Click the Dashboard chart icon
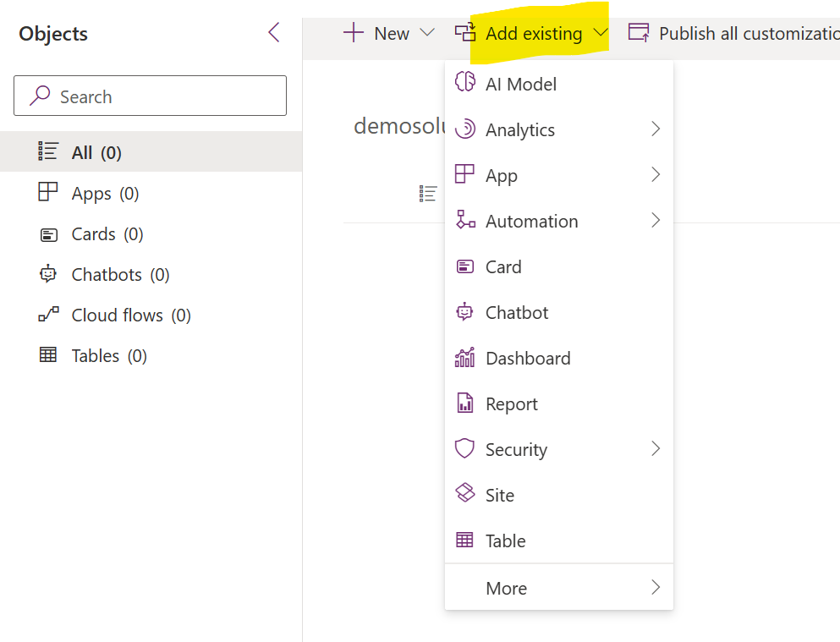The width and height of the screenshot is (840, 642). pyautogui.click(x=464, y=357)
